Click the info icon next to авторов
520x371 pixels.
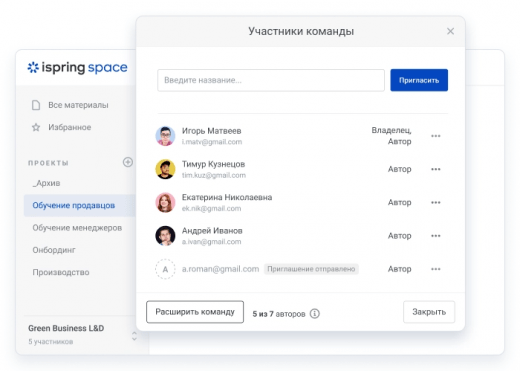point(315,314)
